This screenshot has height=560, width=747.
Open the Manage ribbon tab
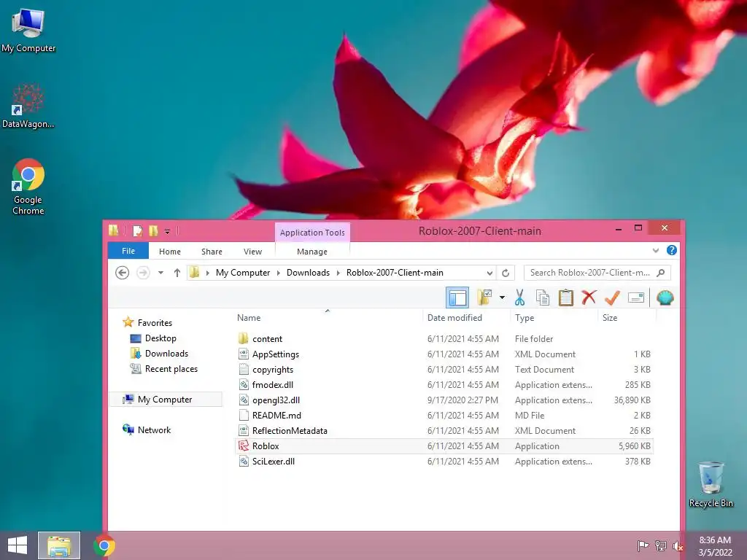coord(312,252)
